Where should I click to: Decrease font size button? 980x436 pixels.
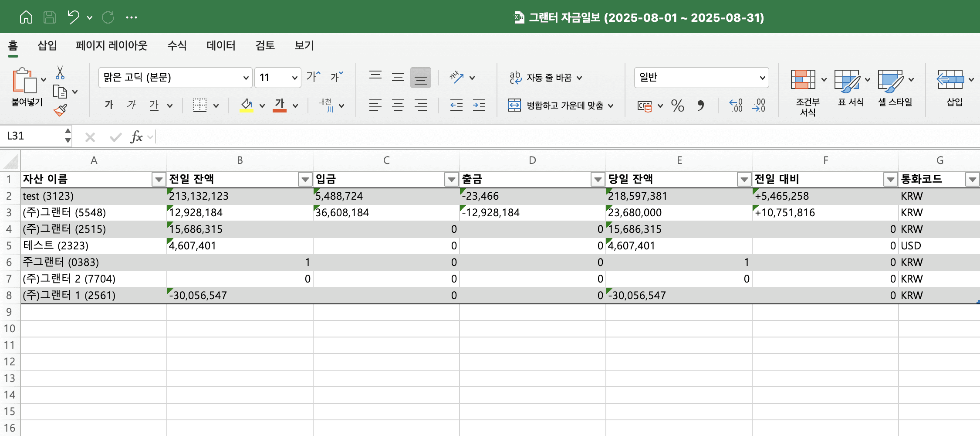337,77
